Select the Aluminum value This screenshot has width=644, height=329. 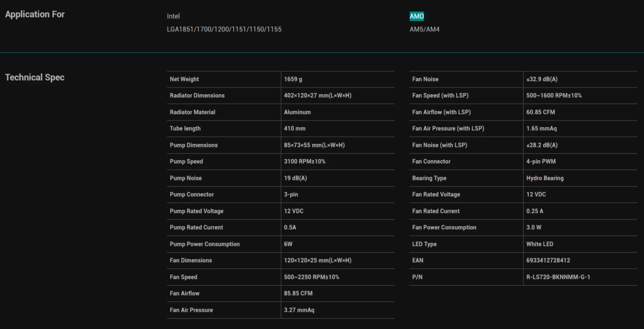tap(297, 112)
